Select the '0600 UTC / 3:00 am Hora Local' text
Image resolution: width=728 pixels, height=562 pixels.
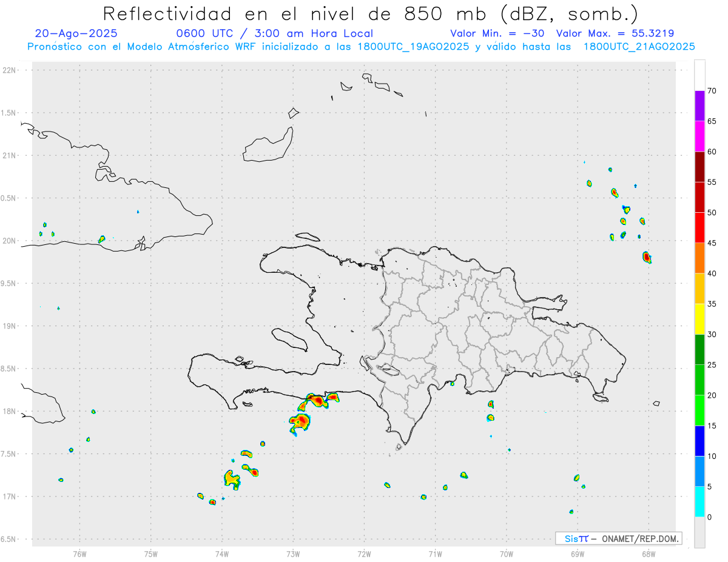pos(275,33)
